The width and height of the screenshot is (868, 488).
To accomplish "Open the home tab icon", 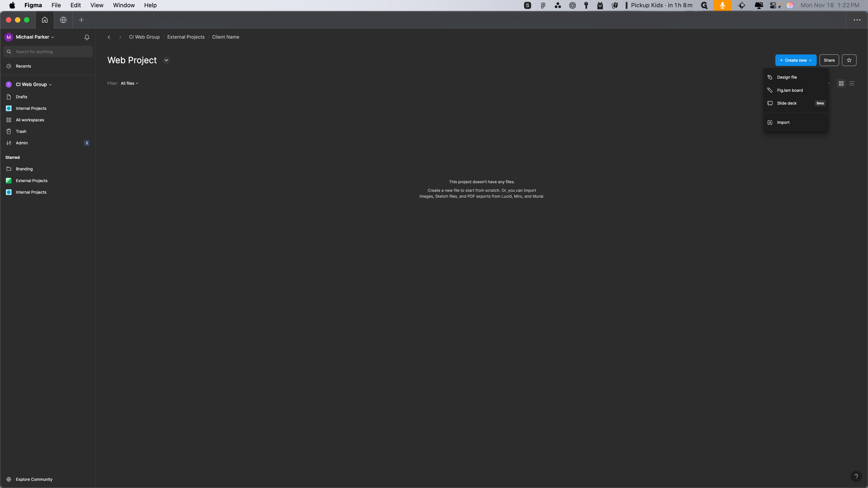I will click(x=45, y=20).
